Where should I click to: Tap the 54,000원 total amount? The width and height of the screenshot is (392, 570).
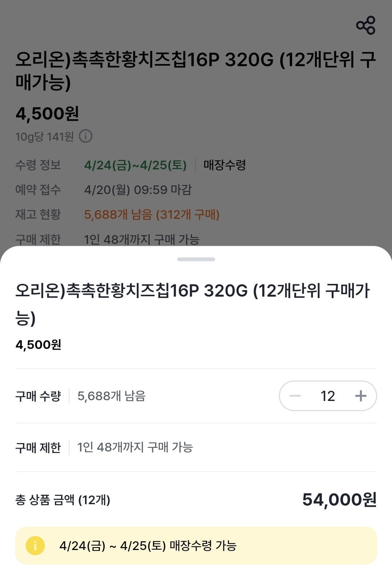pyautogui.click(x=339, y=499)
